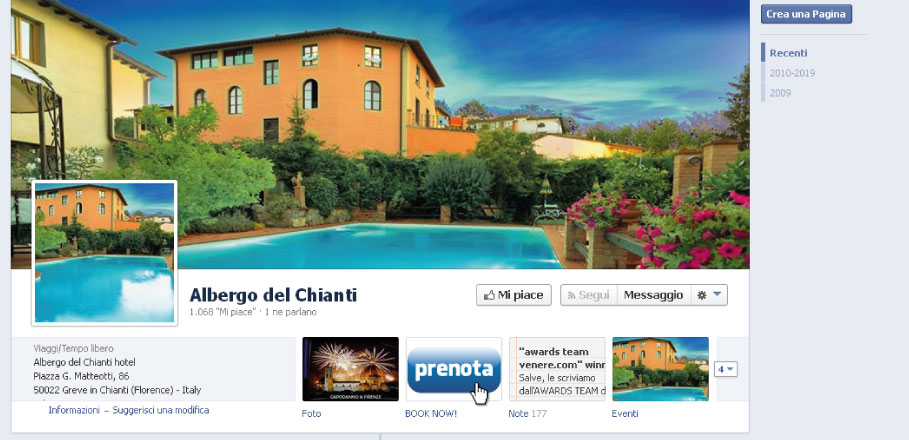Jump to 2010-2019 in timeline

(792, 73)
